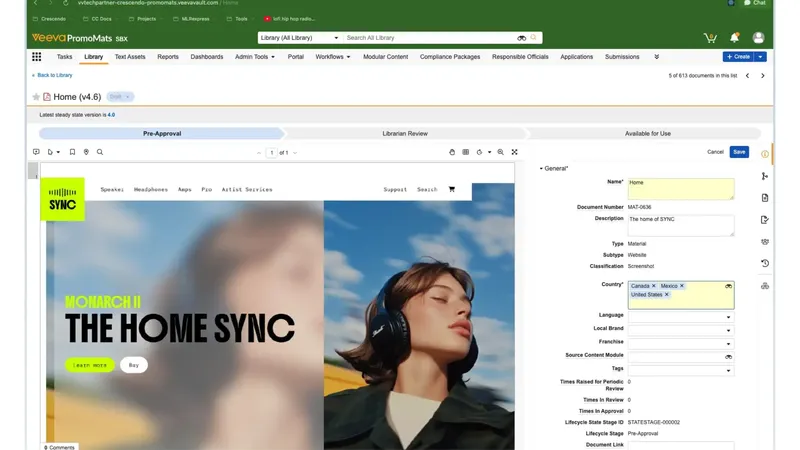Open the Franchise dropdown

click(681, 343)
